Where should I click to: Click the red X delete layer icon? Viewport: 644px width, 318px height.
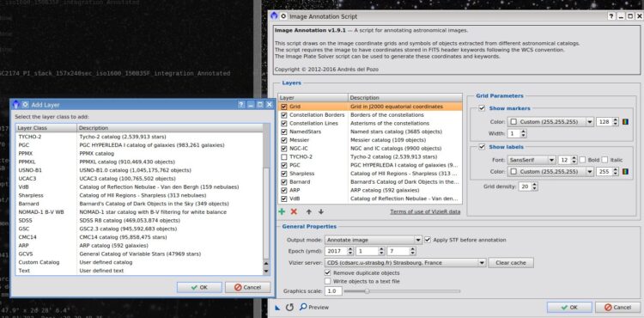point(294,211)
